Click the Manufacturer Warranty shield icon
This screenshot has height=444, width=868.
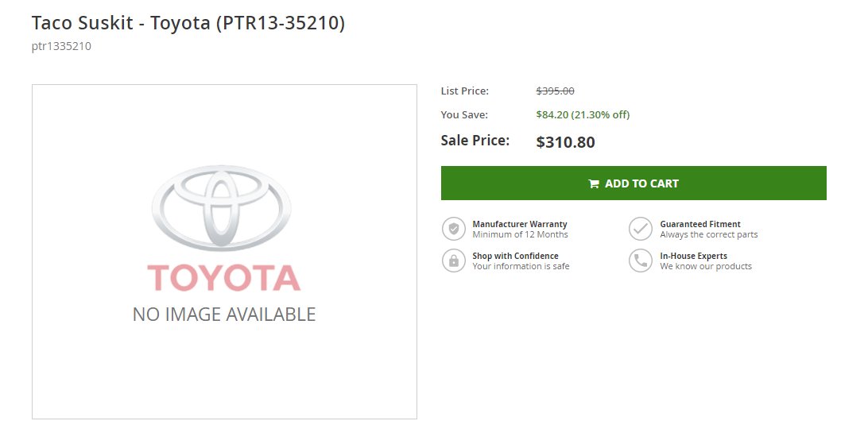click(453, 229)
